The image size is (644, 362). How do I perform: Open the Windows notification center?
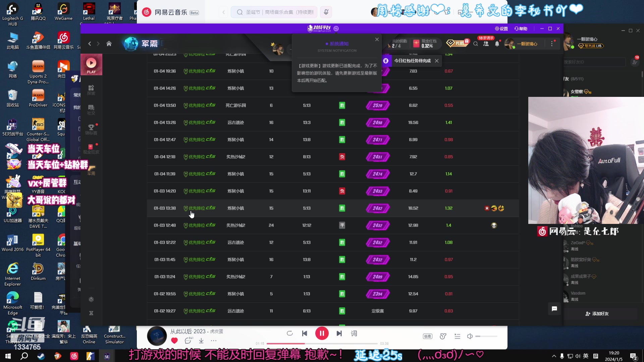tap(633, 356)
